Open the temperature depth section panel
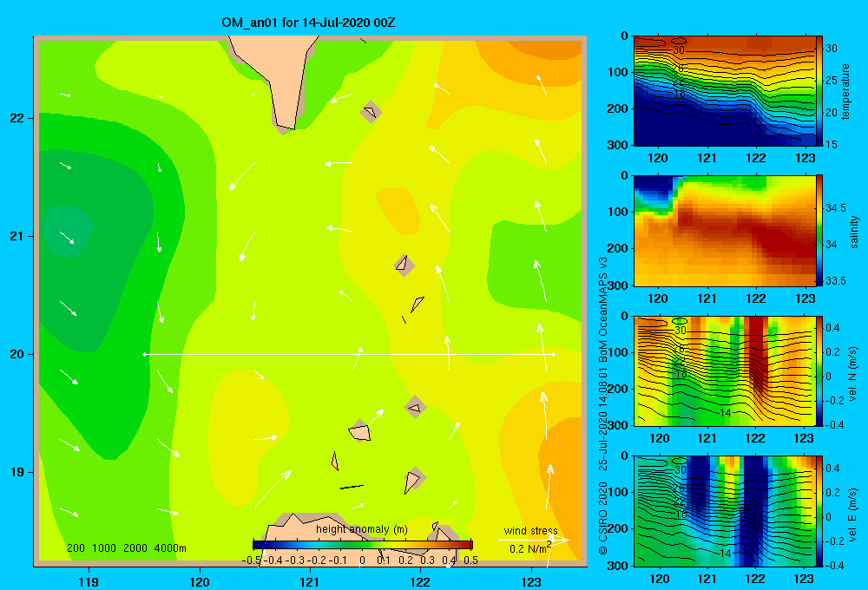This screenshot has width=868, height=590. tap(725, 91)
